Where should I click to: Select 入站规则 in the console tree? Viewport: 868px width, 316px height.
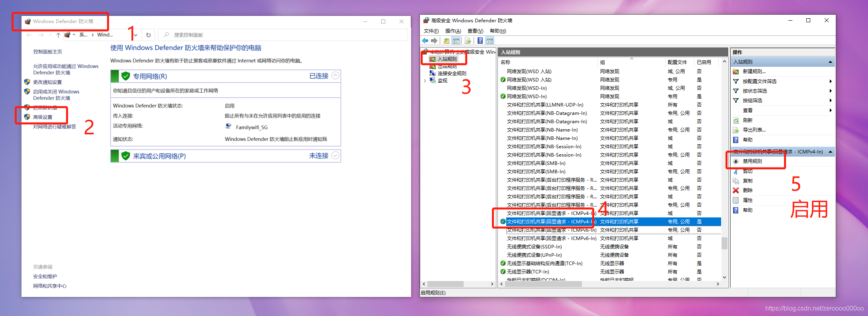(x=447, y=59)
